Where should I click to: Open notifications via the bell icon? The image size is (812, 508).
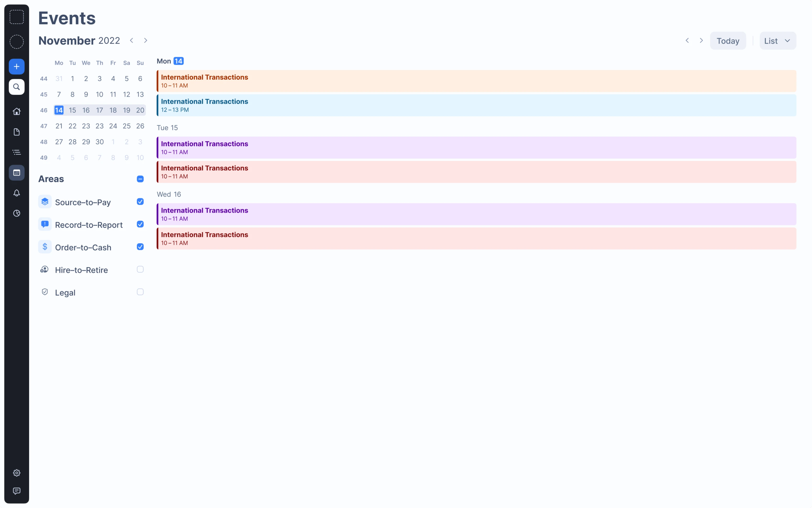pyautogui.click(x=17, y=193)
